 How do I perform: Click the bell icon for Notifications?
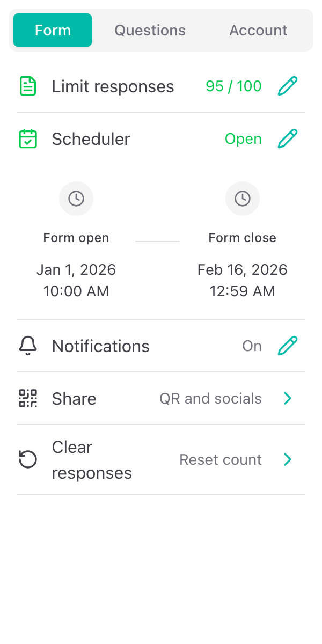(27, 346)
